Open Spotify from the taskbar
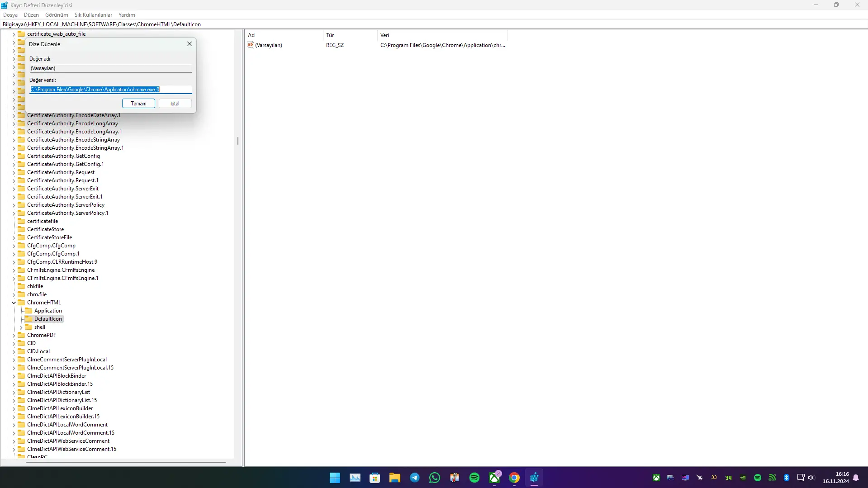The height and width of the screenshot is (488, 868). pos(474,478)
